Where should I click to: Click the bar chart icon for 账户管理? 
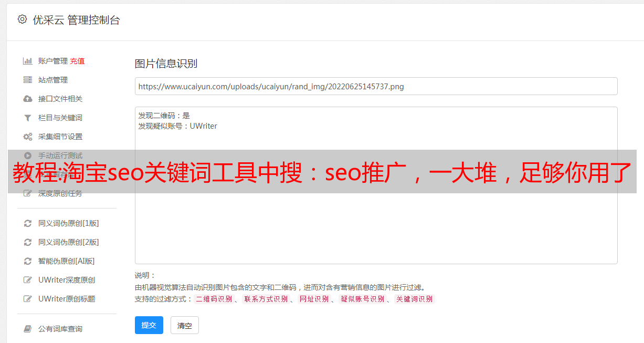[28, 61]
